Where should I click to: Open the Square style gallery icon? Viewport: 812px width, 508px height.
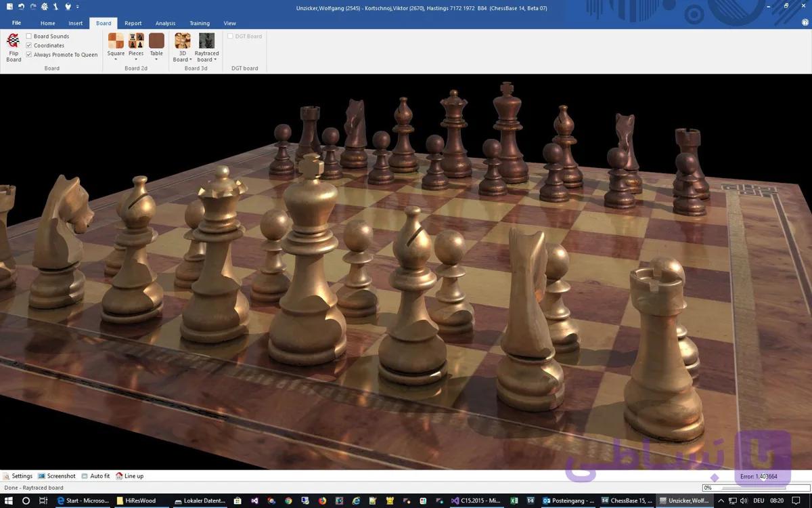coord(116,41)
